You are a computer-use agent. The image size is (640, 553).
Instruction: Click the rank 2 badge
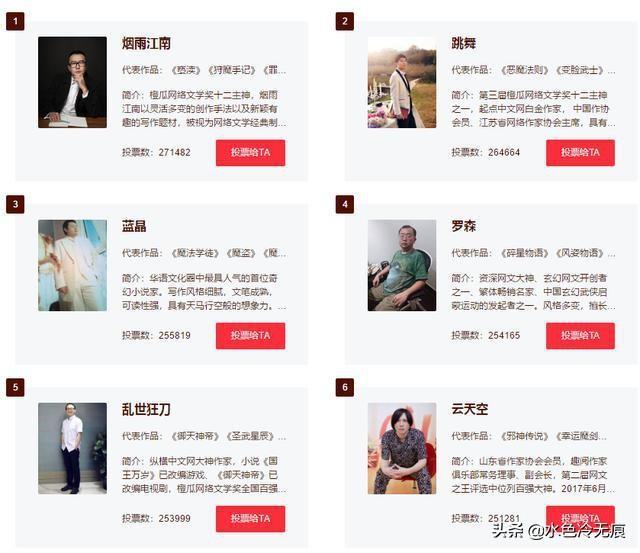[345, 21]
